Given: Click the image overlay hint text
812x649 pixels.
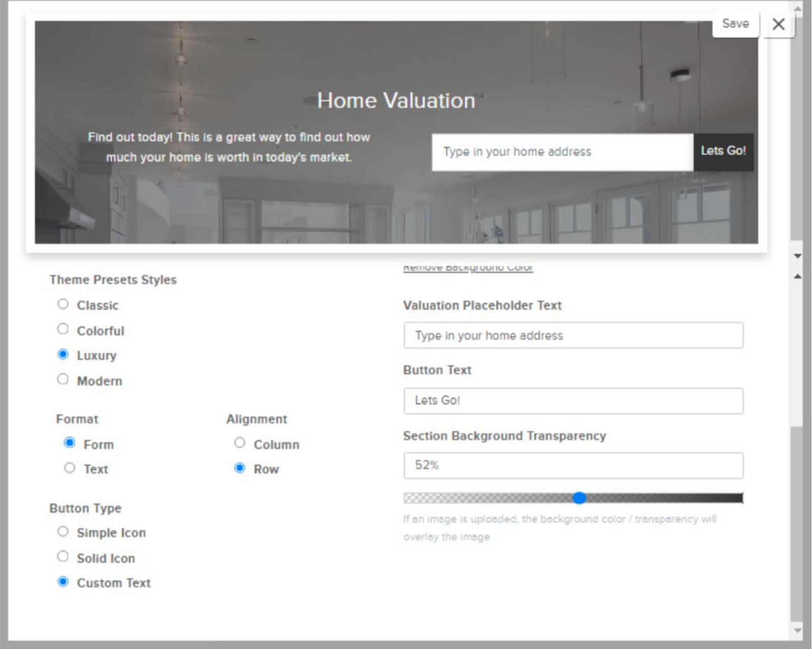Looking at the screenshot, I should tap(560, 528).
